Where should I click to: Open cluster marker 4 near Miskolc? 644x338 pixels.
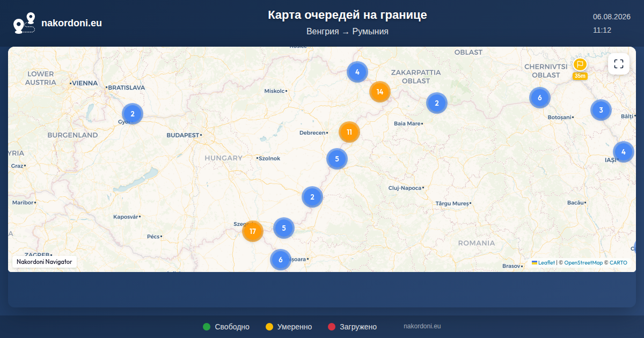tap(357, 72)
